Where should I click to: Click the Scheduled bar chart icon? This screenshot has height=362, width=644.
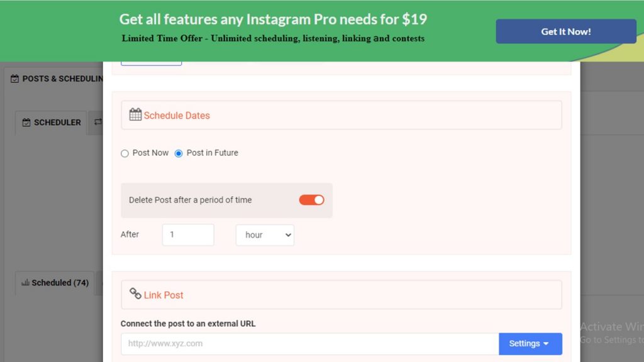tap(25, 282)
